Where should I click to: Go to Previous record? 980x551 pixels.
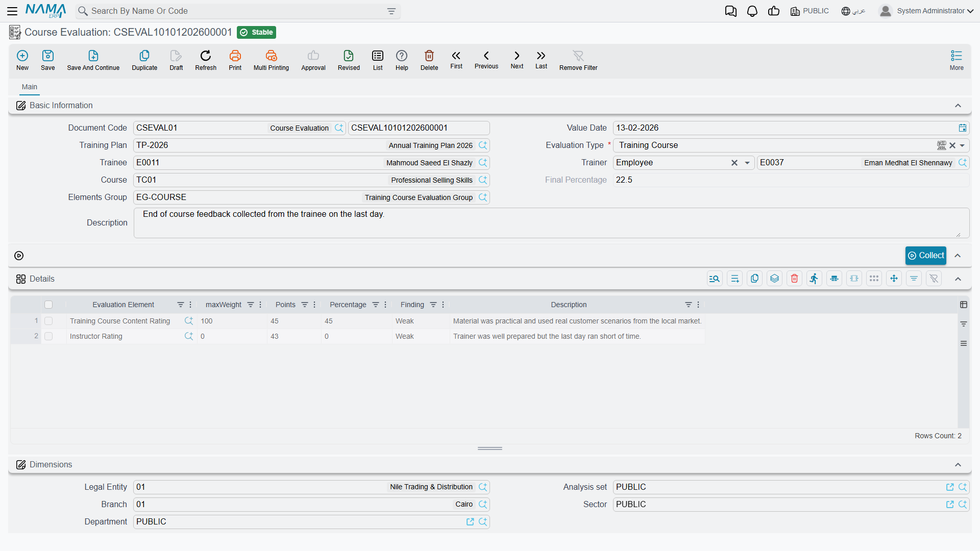tap(486, 59)
